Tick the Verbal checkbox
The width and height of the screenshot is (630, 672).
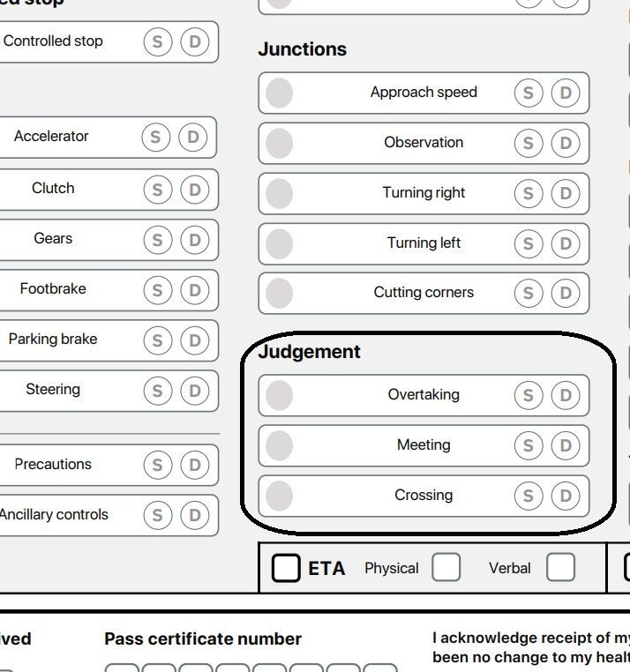[x=560, y=566]
